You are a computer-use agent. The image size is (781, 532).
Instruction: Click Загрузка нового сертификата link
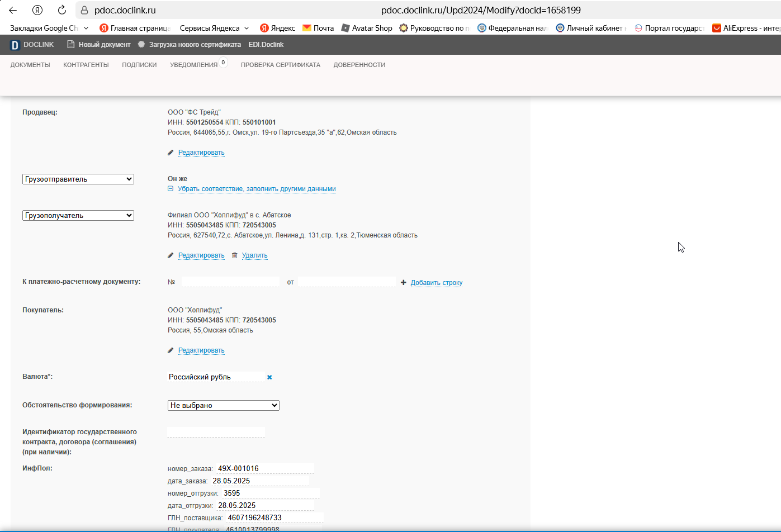point(195,45)
